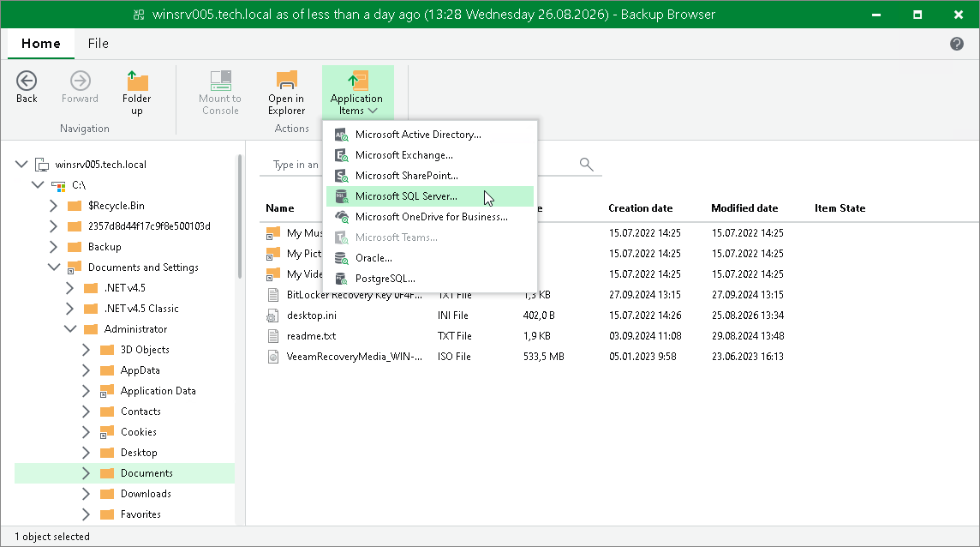This screenshot has width=980, height=547.
Task: Choose Microsoft SharePoint... from the menu
Action: [430, 176]
